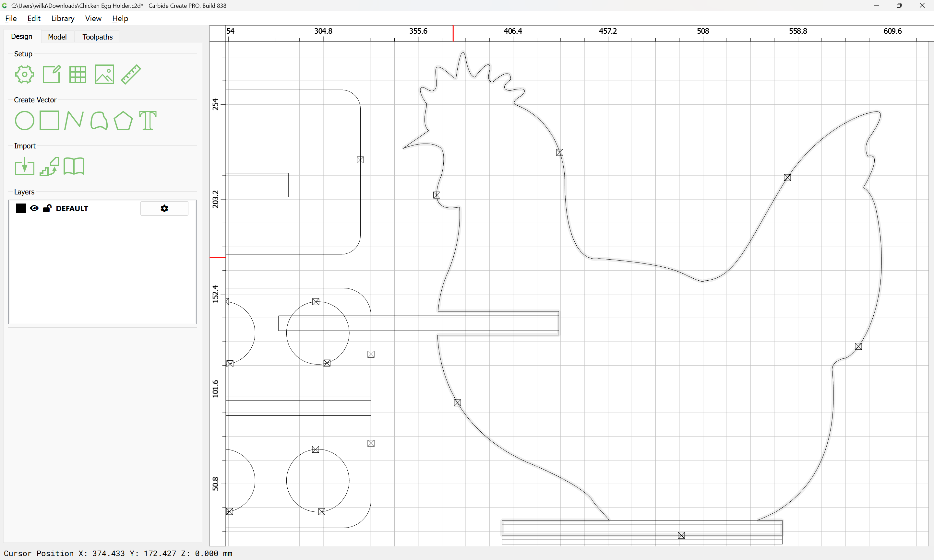Toggle visibility of DEFAULT layer
Viewport: 934px width, 560px height.
click(x=34, y=208)
